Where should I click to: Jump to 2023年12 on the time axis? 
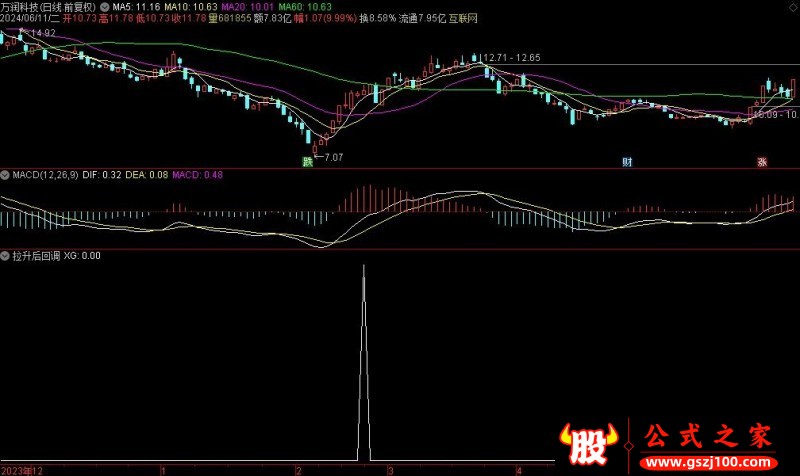click(x=22, y=469)
